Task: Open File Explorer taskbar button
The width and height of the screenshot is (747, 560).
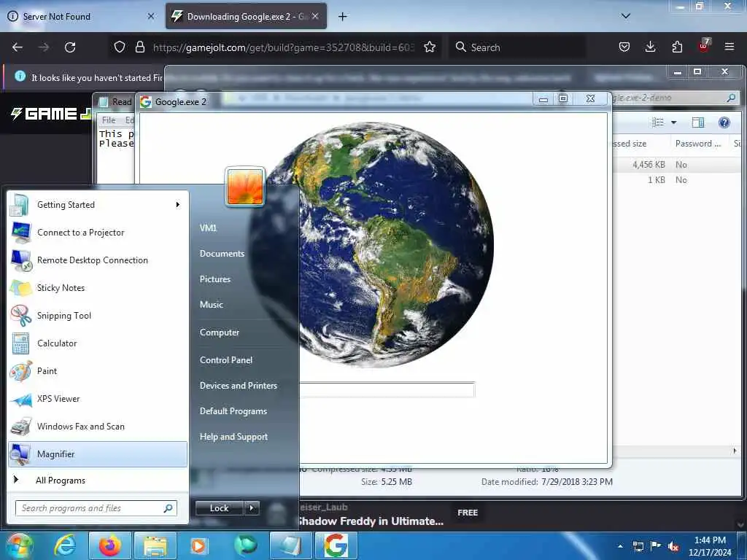Action: tap(155, 545)
